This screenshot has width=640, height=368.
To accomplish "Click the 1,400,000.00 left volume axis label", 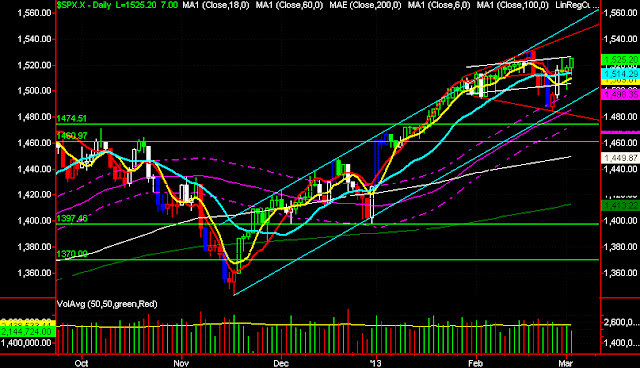I will (27, 343).
